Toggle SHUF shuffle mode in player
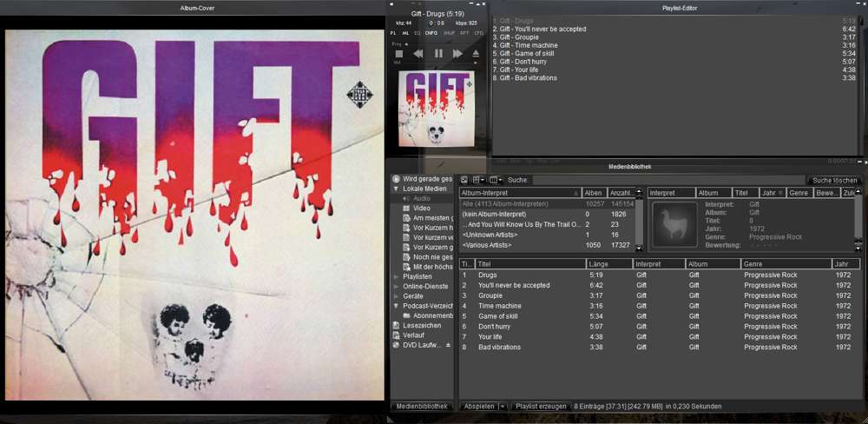The image size is (868, 424). [449, 32]
